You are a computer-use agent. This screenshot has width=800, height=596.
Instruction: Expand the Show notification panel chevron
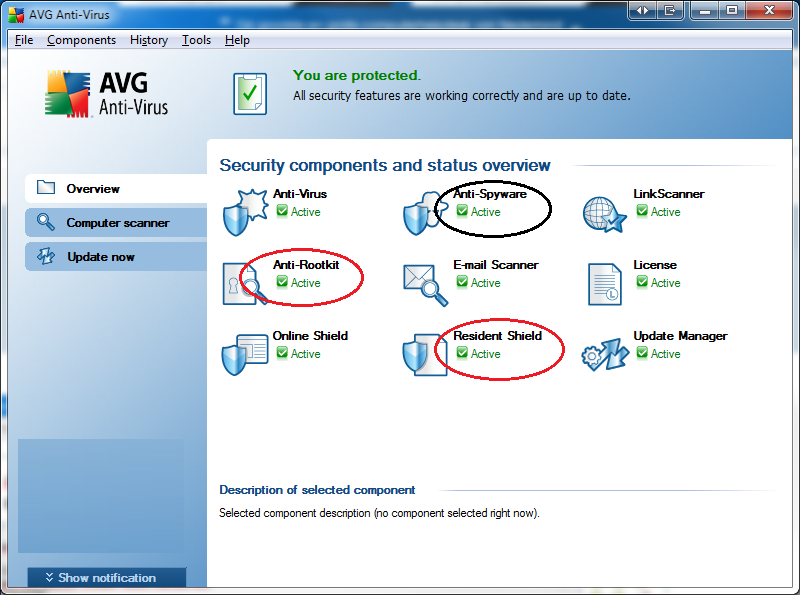pyautogui.click(x=49, y=578)
